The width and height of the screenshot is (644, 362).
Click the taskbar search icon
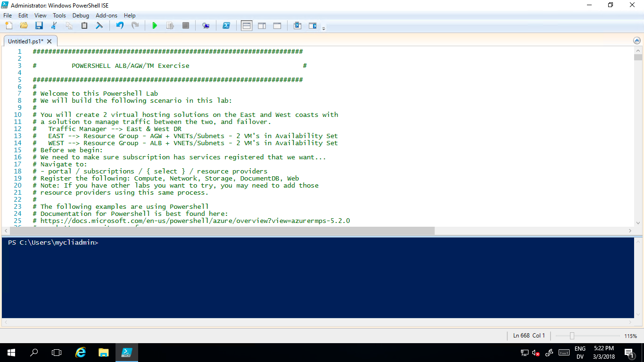(x=34, y=353)
